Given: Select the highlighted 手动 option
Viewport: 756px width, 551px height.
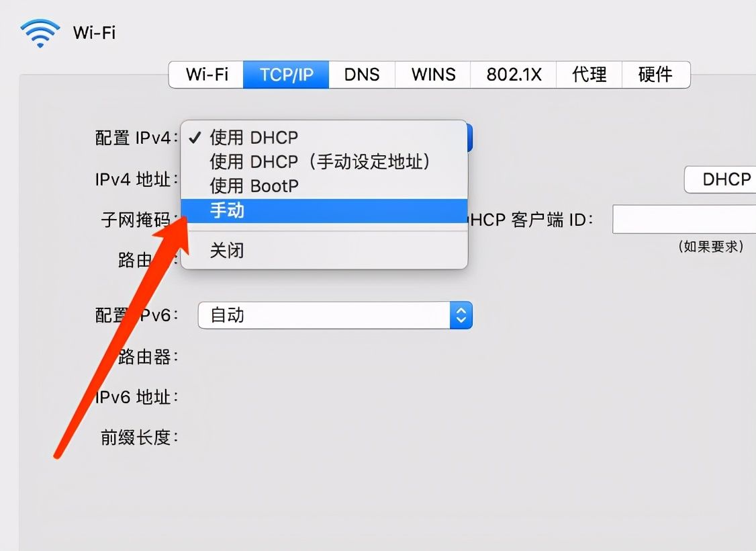Looking at the screenshot, I should (324, 210).
